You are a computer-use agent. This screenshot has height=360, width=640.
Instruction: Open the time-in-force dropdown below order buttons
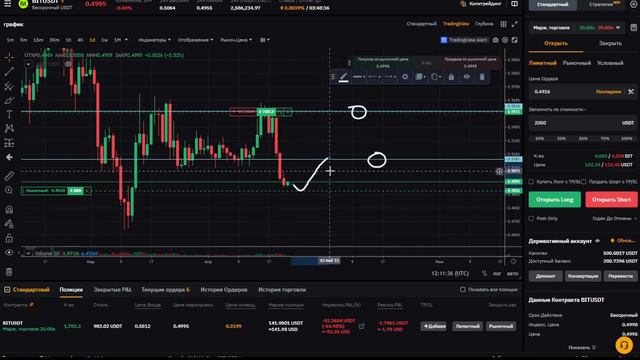(x=614, y=218)
